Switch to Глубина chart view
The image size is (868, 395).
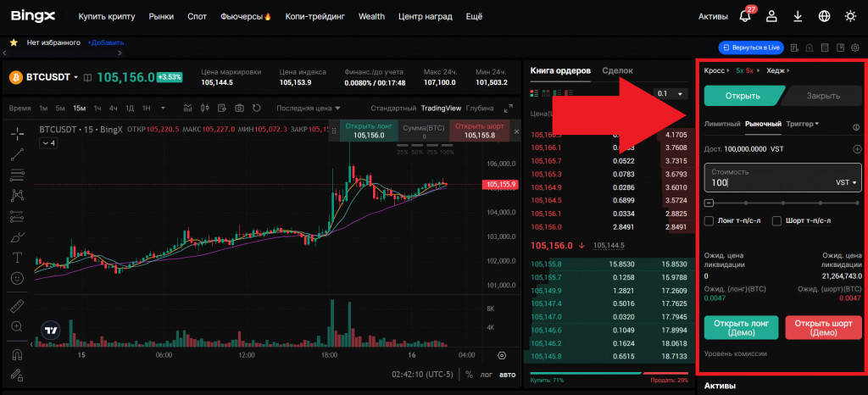[480, 108]
